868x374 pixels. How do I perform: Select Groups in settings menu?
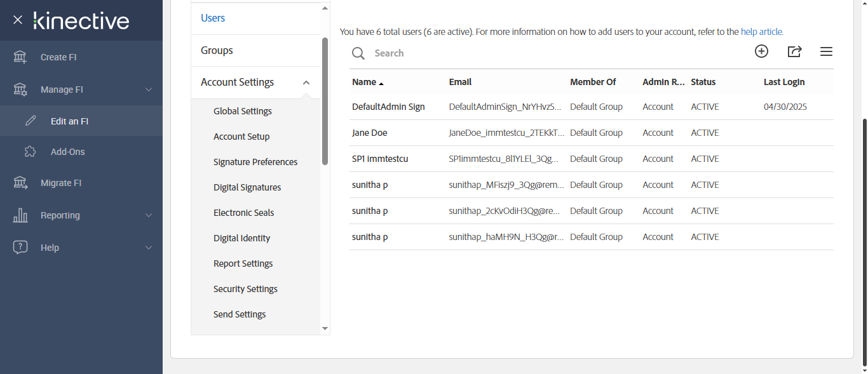click(x=217, y=50)
